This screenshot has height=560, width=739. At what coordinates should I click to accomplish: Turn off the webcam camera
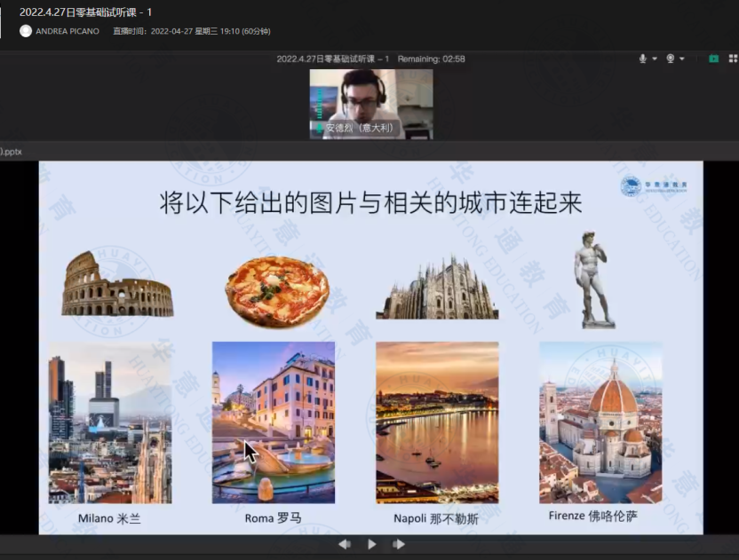click(x=671, y=59)
